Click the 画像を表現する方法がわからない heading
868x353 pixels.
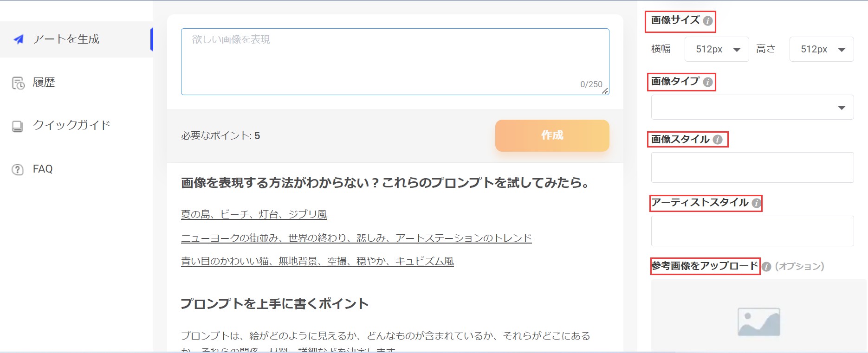(x=385, y=183)
